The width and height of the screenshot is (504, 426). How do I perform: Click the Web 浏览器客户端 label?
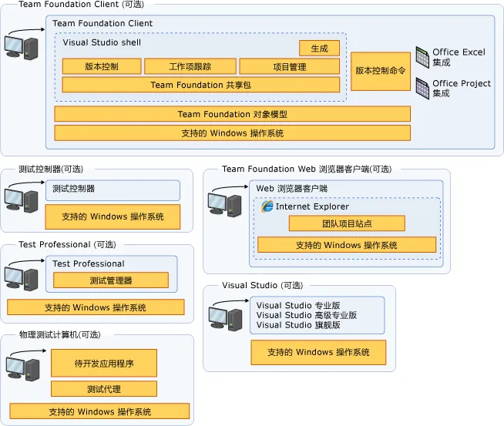292,189
